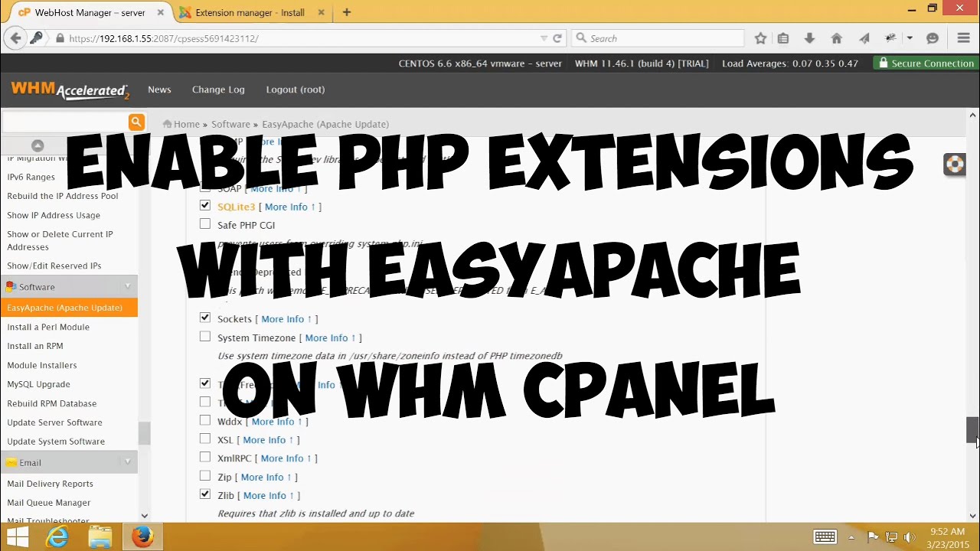
Task: Check the Wddx checkbox
Action: 205,420
